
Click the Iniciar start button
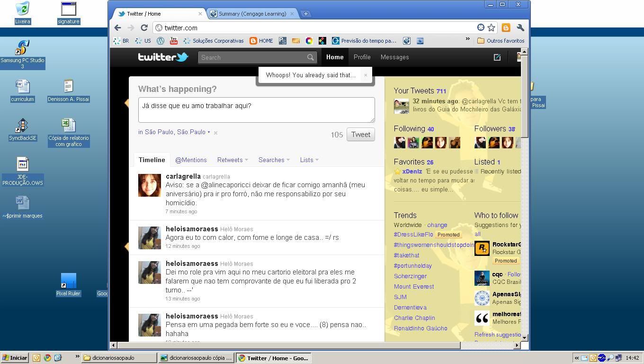(x=15, y=358)
